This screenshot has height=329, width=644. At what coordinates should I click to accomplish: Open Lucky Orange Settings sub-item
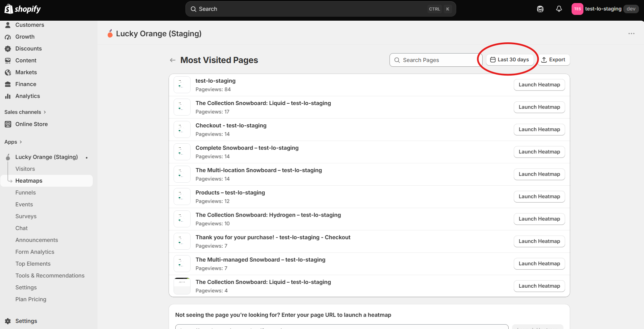26,287
